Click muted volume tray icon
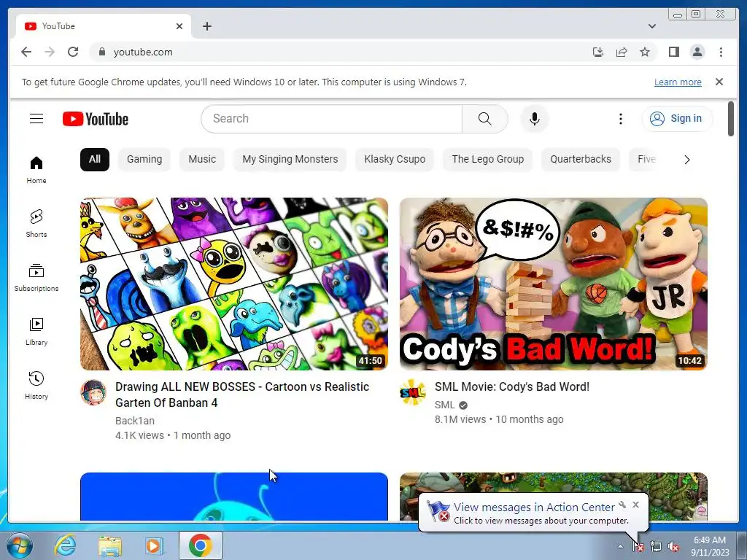This screenshot has width=747, height=560. tap(673, 547)
